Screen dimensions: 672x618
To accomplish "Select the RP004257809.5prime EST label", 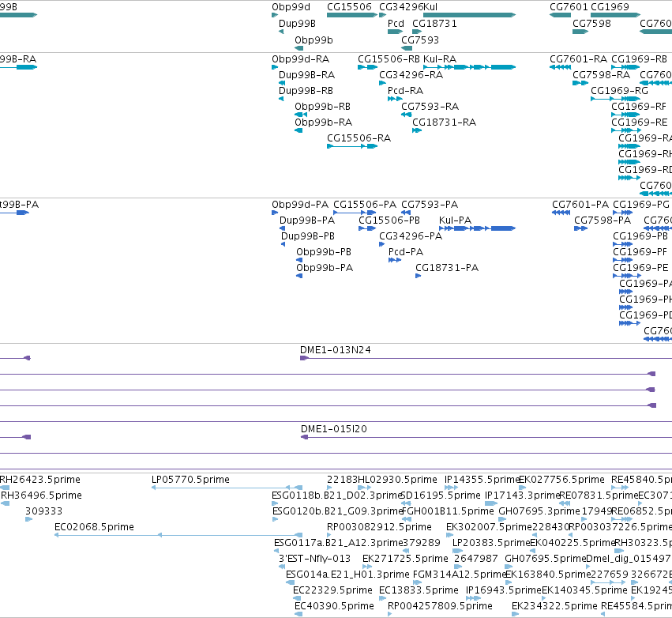I will [440, 606].
